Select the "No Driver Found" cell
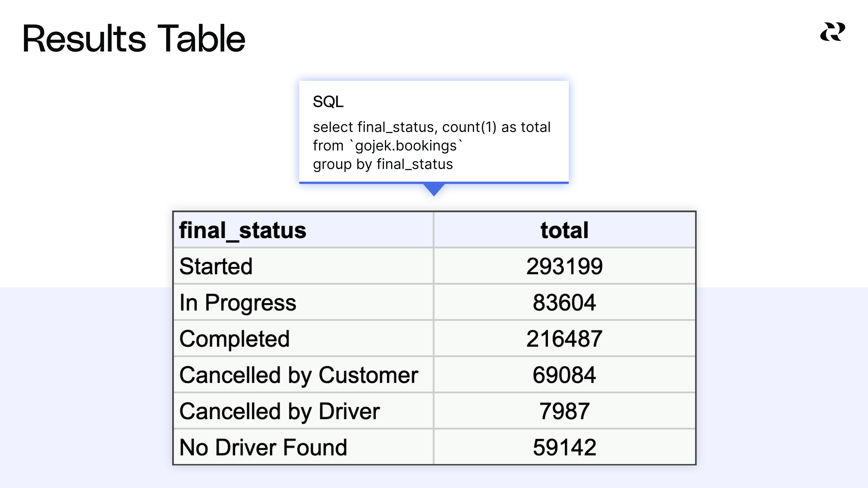Viewport: 868px width, 488px height. click(x=263, y=447)
